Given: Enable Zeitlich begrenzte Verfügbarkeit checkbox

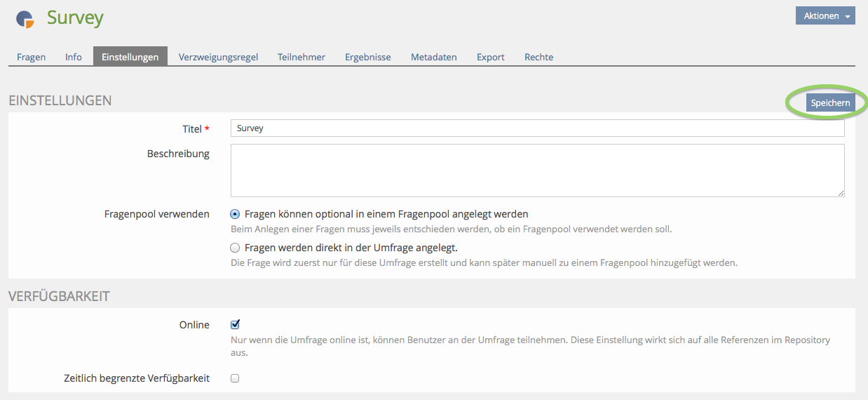Looking at the screenshot, I should tap(236, 378).
